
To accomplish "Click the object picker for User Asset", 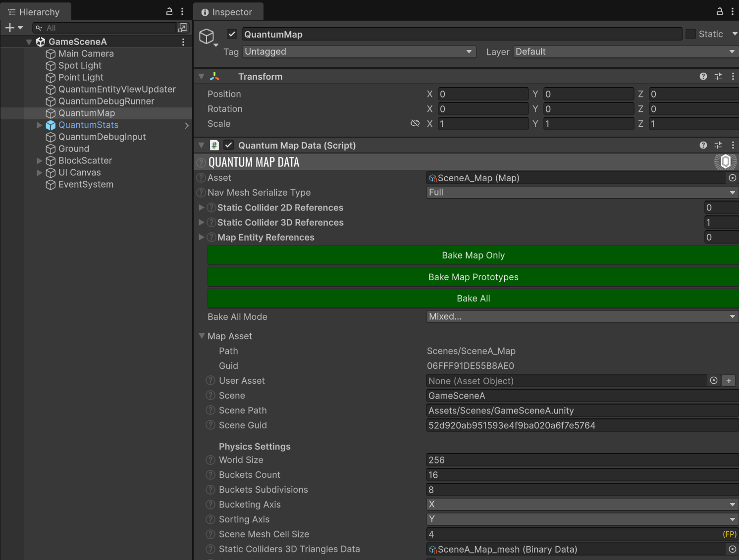I will tap(714, 380).
